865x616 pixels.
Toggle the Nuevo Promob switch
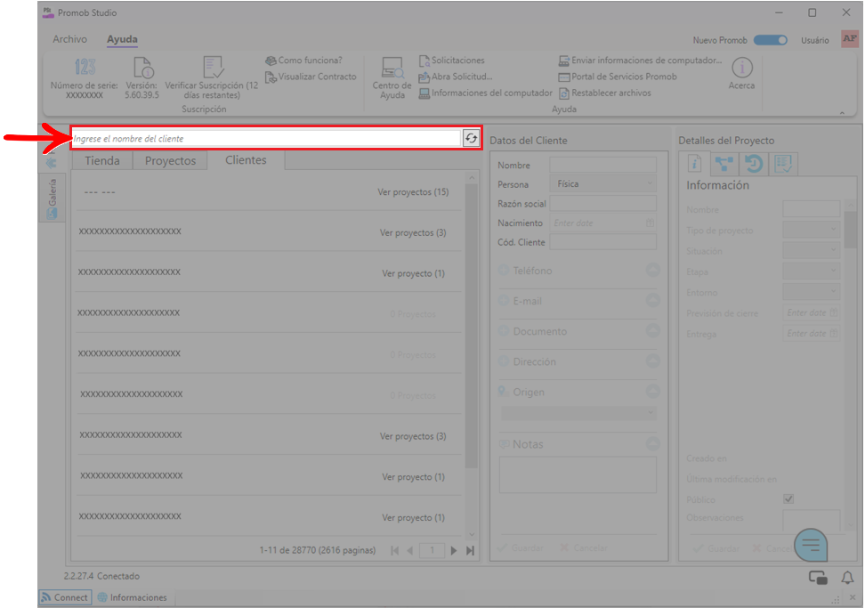coord(771,40)
